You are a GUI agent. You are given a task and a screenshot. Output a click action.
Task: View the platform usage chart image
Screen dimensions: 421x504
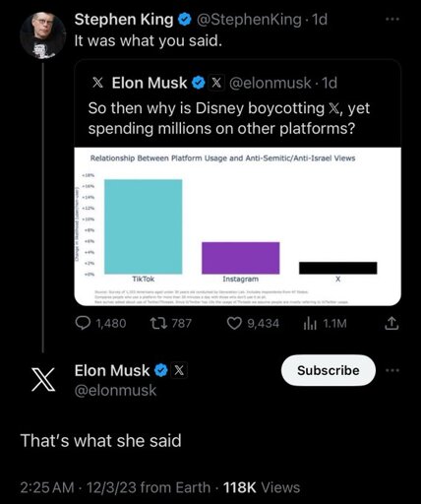[237, 226]
